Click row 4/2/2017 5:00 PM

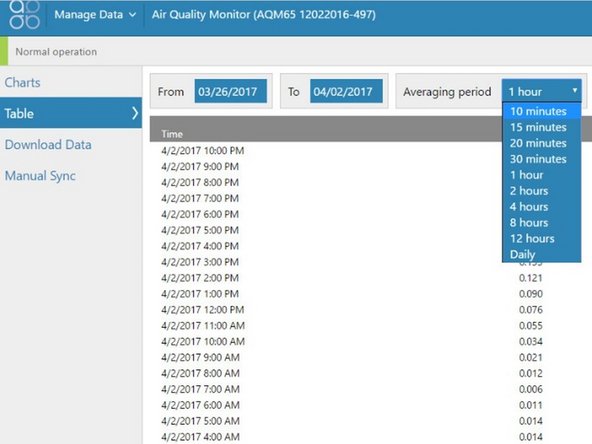[200, 230]
